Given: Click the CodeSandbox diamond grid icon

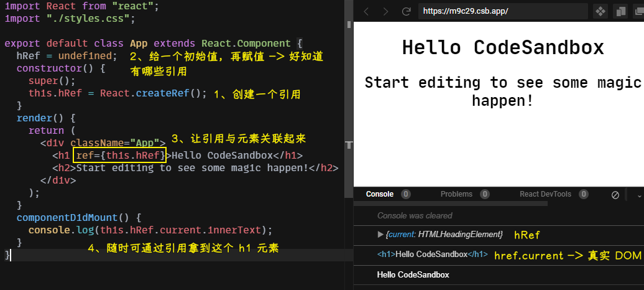Looking at the screenshot, I should (x=600, y=11).
